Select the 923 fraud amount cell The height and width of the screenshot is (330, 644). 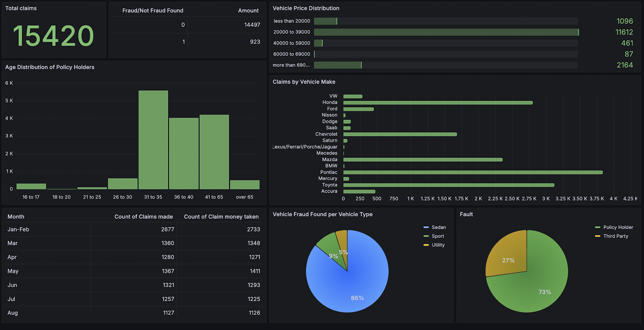(255, 42)
